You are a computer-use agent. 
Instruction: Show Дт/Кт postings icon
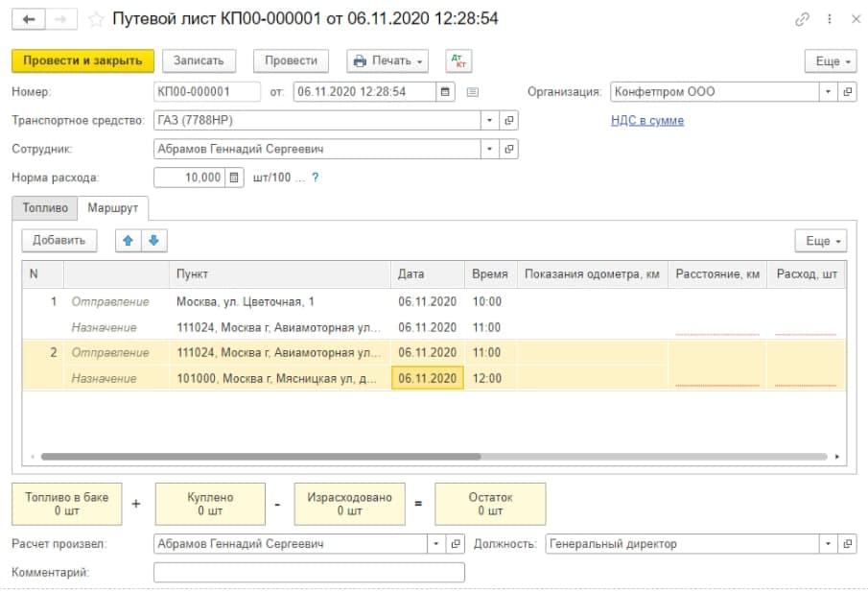[x=458, y=60]
